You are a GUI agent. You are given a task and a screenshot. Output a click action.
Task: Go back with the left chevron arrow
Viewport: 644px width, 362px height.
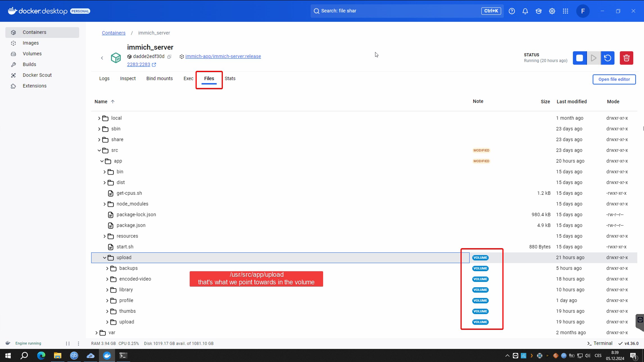pyautogui.click(x=102, y=58)
